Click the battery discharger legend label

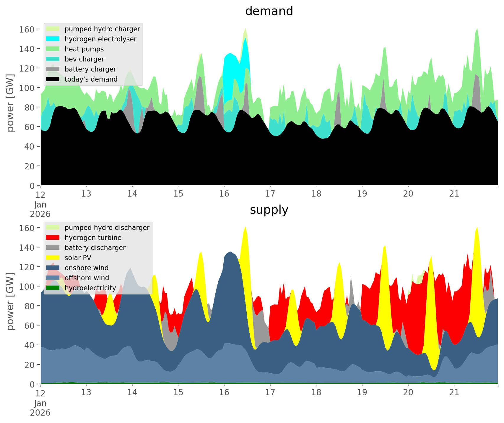[x=95, y=248]
